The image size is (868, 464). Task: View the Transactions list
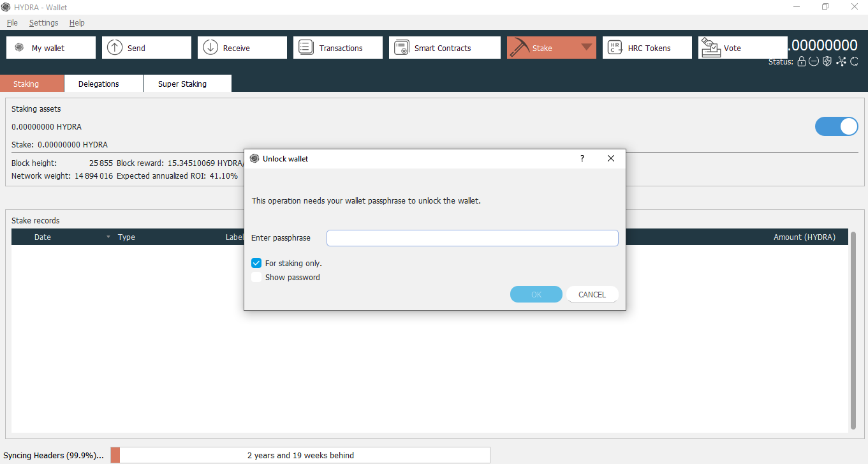(x=337, y=47)
